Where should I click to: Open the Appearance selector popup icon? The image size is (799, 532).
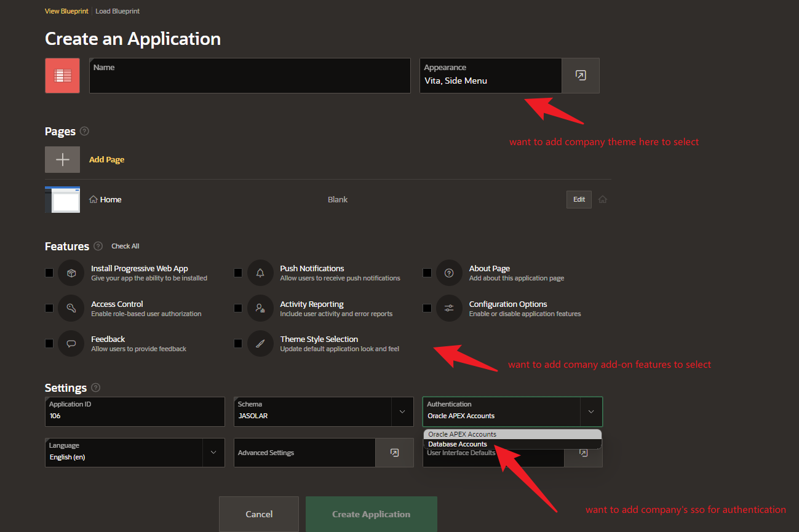580,75
